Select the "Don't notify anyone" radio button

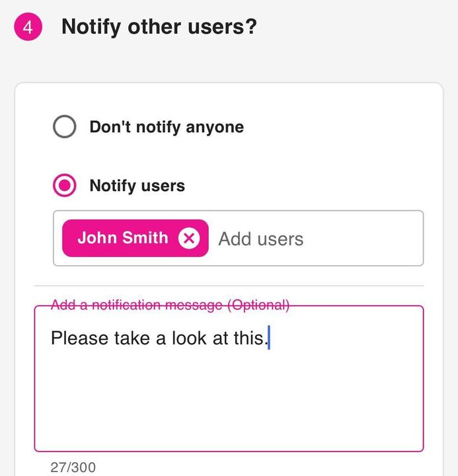tap(65, 127)
